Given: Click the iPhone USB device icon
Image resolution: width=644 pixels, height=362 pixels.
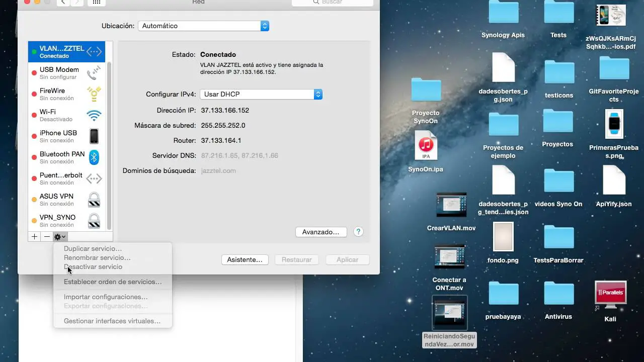Looking at the screenshot, I should (x=94, y=136).
